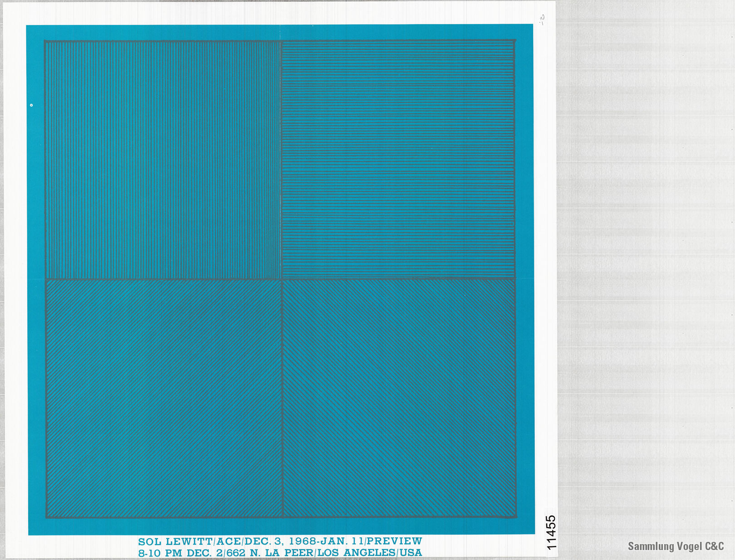The height and width of the screenshot is (560, 735).
Task: Click the "8-10 PM" time text
Action: pos(160,553)
